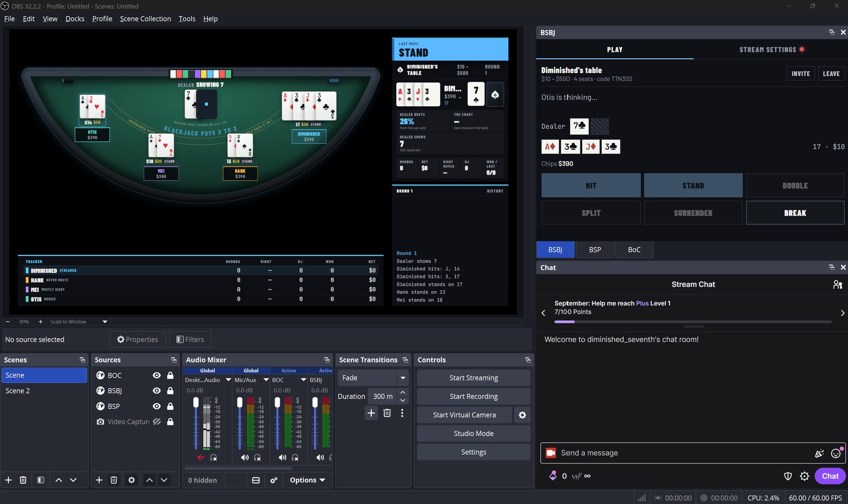Viewport: 848px width, 504px height.
Task: Switch to the BoC dock tab
Action: click(634, 250)
